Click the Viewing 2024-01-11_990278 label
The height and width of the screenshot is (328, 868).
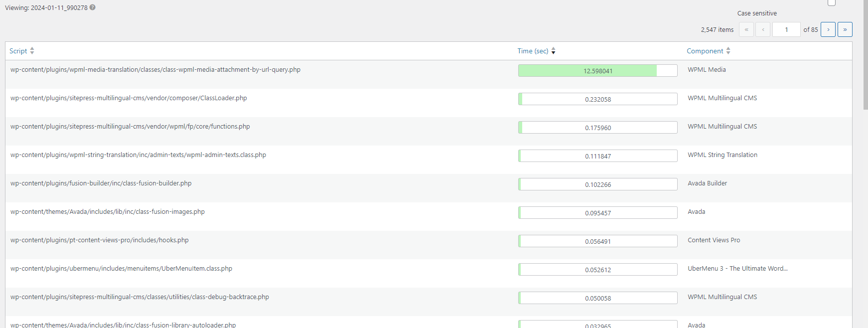pos(46,8)
